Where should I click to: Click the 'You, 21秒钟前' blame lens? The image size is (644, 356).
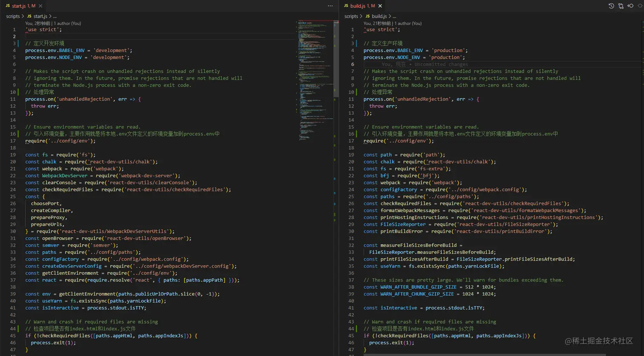click(377, 23)
